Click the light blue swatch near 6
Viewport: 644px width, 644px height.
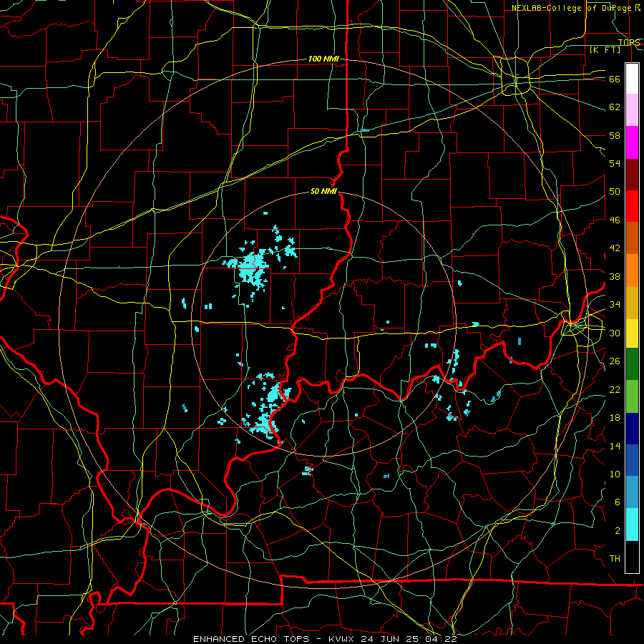[x=632, y=492]
